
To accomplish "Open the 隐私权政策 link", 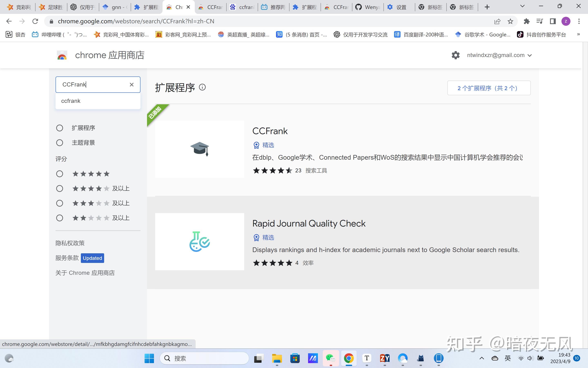I will tap(70, 243).
